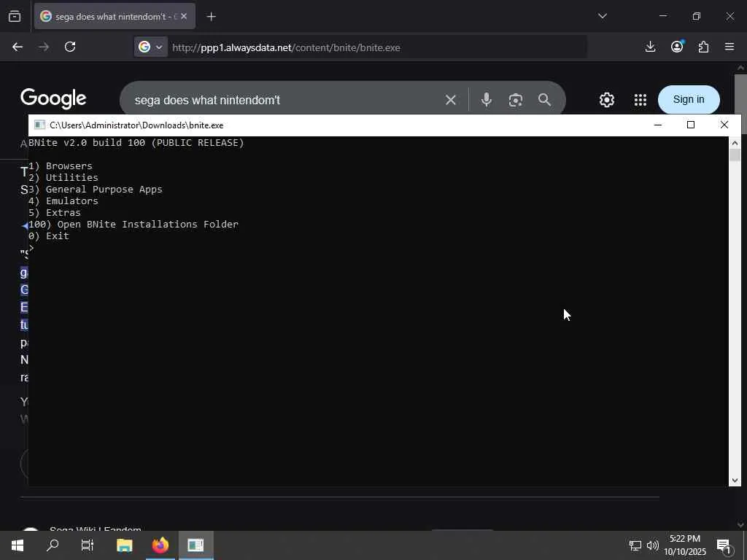
Task: Open Windows taskbar search
Action: 53,545
